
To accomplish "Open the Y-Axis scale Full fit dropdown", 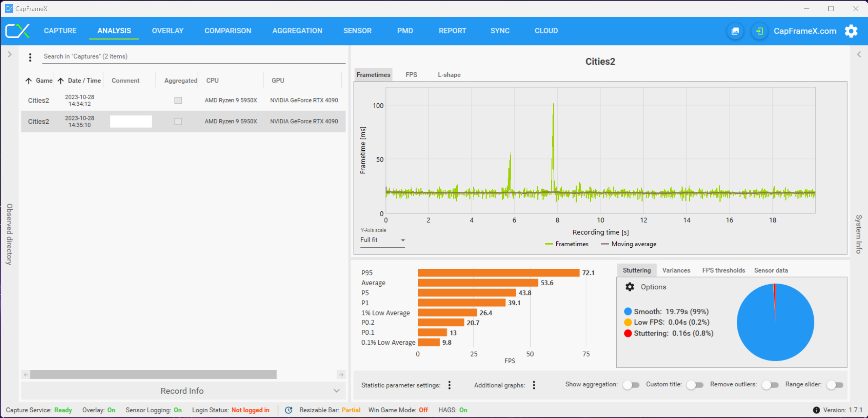I will tap(383, 240).
